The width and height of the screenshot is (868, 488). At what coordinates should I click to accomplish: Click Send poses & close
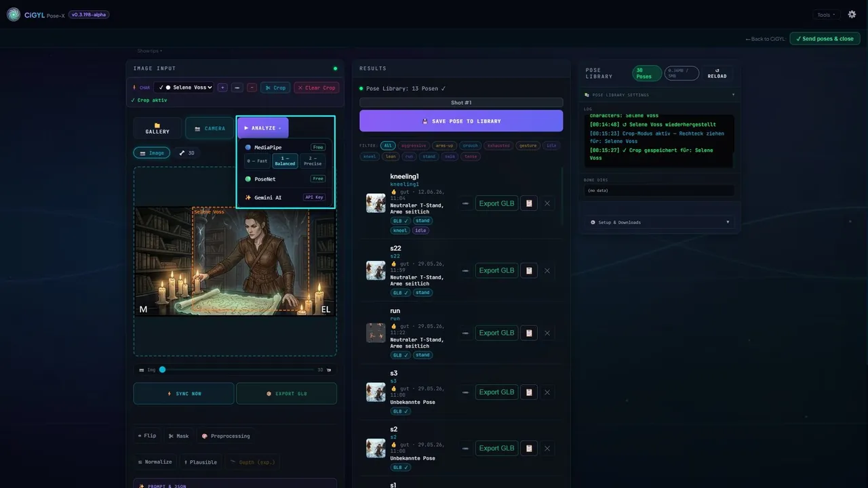(825, 39)
